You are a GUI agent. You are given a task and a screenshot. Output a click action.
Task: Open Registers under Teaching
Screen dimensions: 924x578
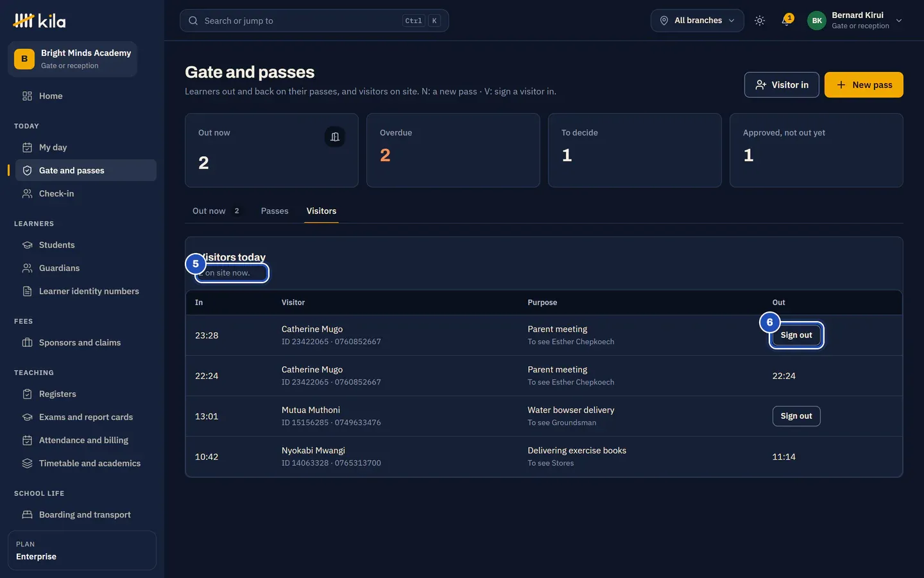pyautogui.click(x=86, y=394)
